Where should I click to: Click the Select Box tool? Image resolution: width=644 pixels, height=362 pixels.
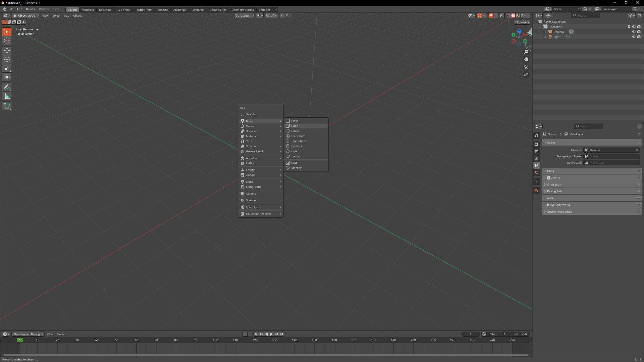point(7,32)
